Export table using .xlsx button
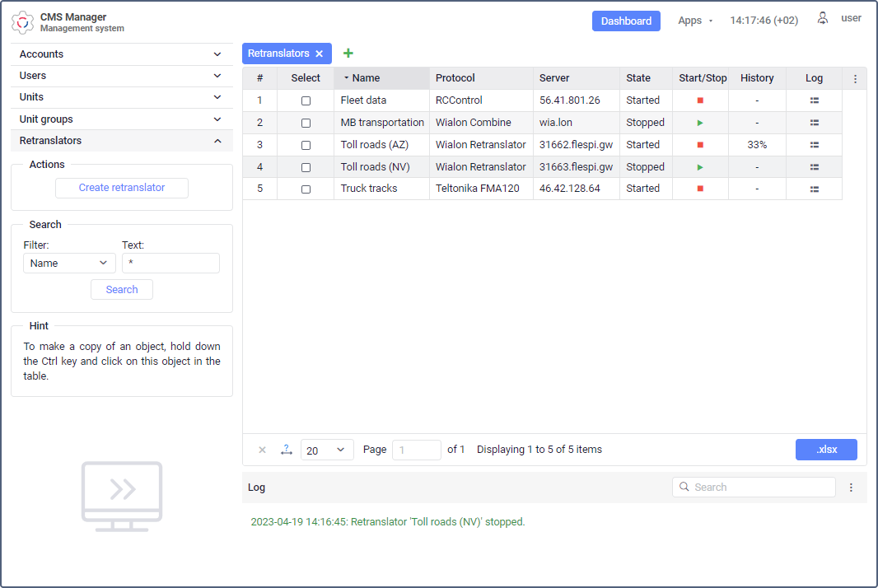Image resolution: width=878 pixels, height=588 pixels. (x=826, y=450)
